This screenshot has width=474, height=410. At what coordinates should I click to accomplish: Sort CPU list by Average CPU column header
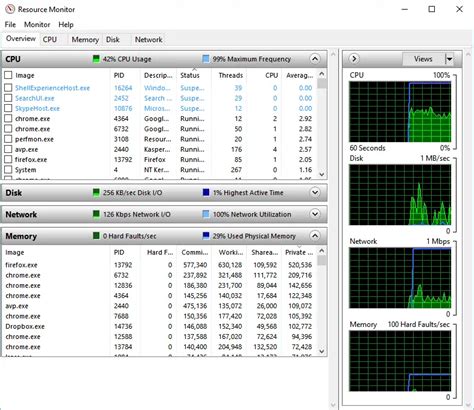click(299, 75)
